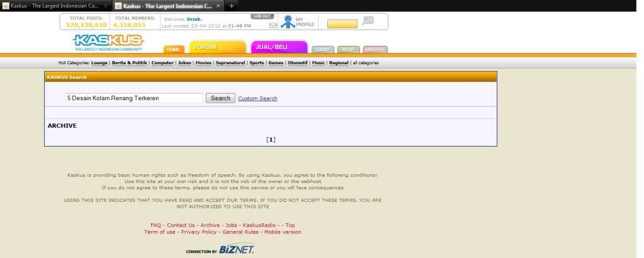Open the Jobs footer link
Image resolution: width=644 pixels, height=258 pixels.
(x=231, y=225)
